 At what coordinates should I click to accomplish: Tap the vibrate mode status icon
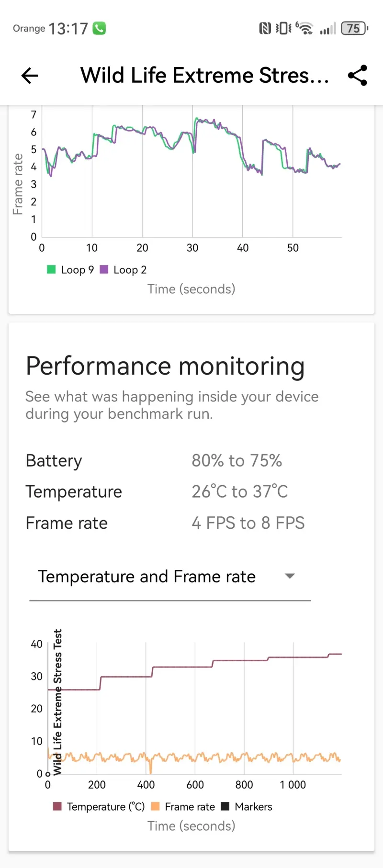pos(283,29)
